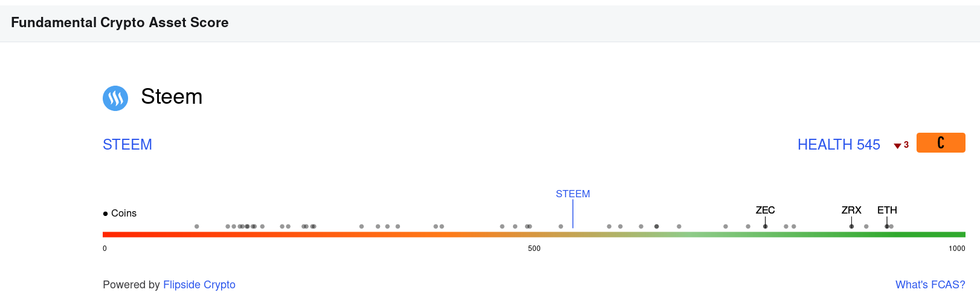Click the Coins legend bullet
980x298 pixels.
[x=105, y=214]
